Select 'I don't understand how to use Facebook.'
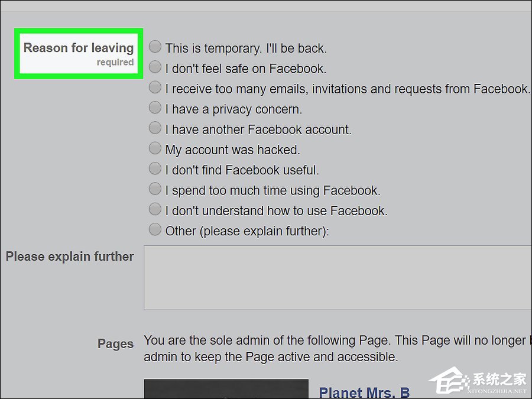The image size is (532, 399). [x=155, y=209]
